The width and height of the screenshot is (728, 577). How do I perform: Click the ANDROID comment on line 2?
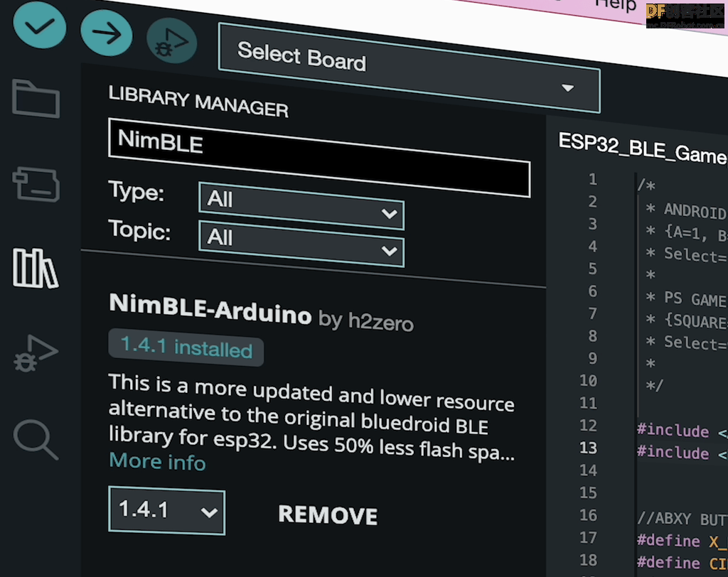695,211
